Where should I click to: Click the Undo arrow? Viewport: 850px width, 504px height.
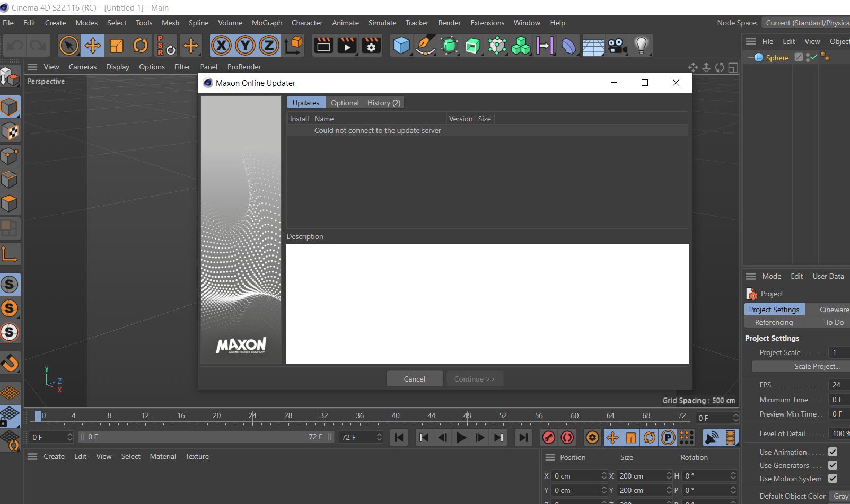(x=14, y=46)
